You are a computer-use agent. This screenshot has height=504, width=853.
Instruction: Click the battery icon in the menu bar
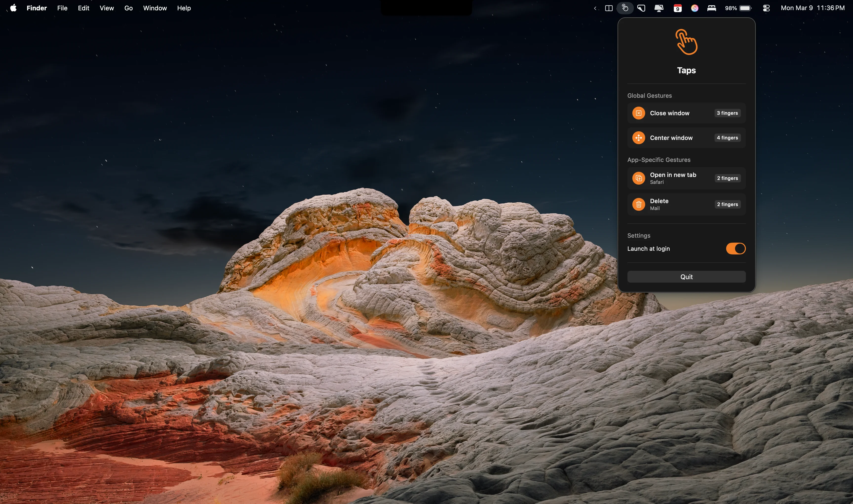[746, 8]
